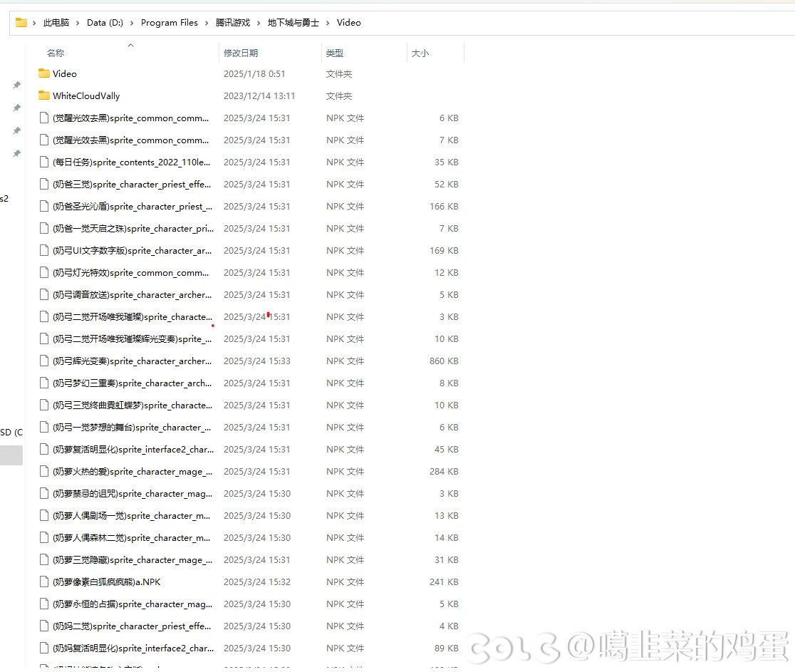
Task: Click the file icon beside (奶爸三觉)sprite_character_priest
Action: tap(44, 184)
